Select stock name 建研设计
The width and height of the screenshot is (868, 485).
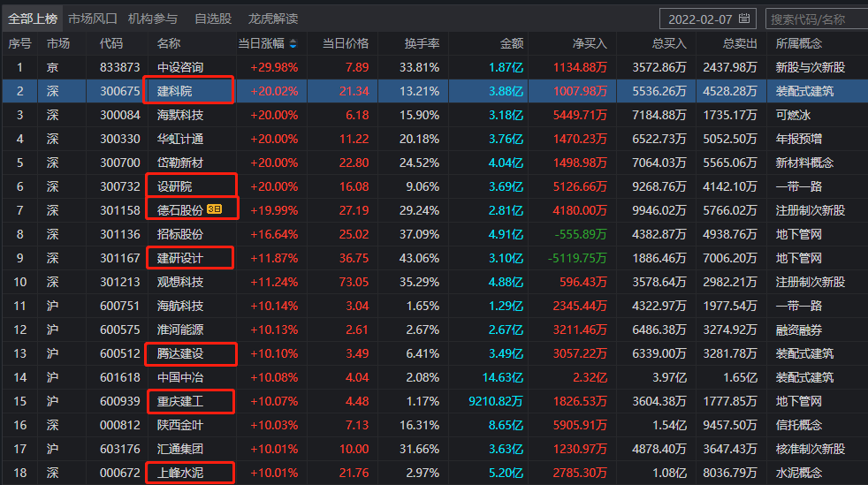(x=180, y=258)
